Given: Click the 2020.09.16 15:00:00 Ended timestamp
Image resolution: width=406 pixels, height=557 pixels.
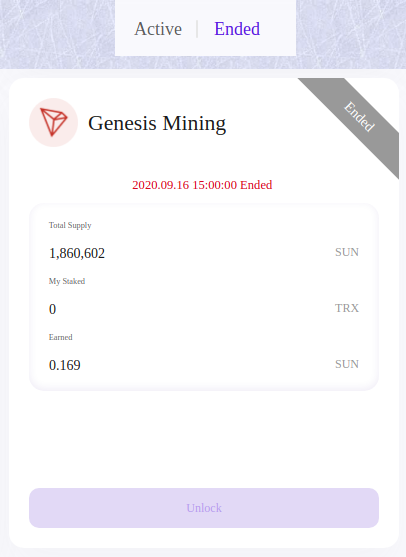Looking at the screenshot, I should [x=202, y=185].
